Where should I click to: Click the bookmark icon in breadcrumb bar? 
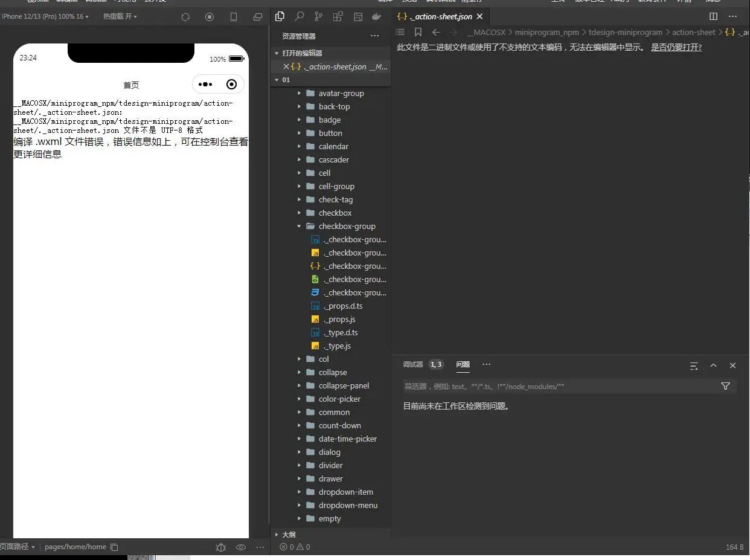pos(418,32)
